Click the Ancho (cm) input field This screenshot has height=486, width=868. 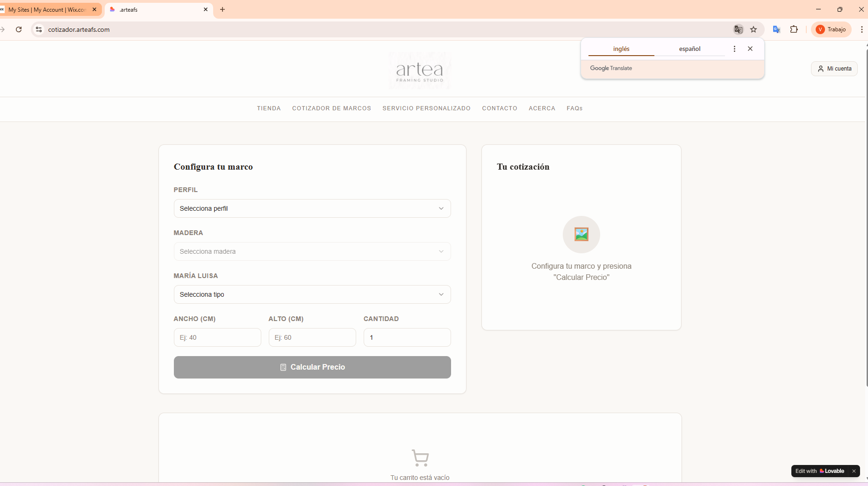(217, 337)
